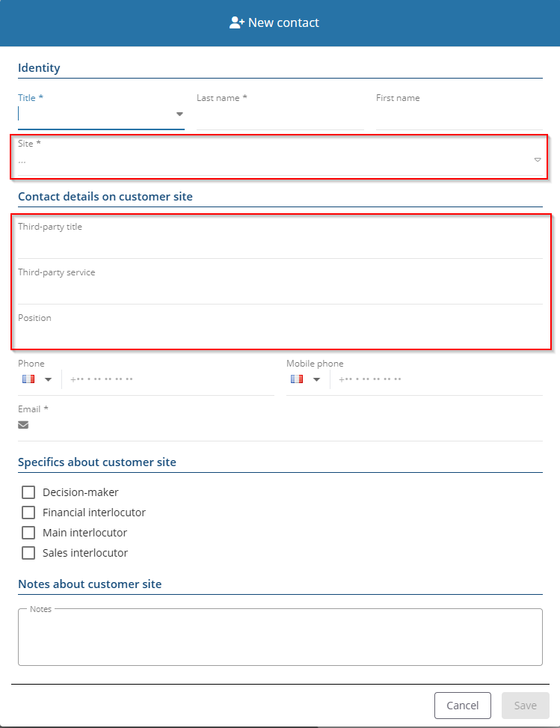
Task: Open the Mobile phone country code arrow
Action: (316, 379)
